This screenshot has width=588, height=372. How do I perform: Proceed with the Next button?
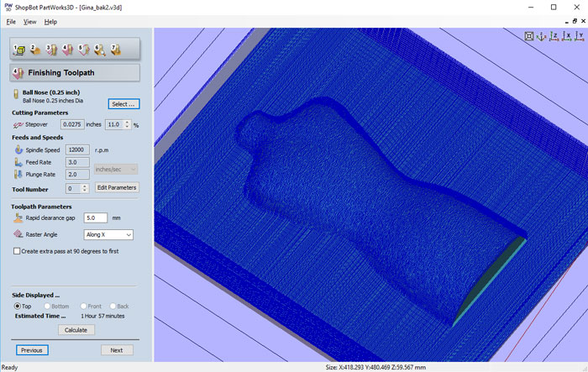pos(117,350)
